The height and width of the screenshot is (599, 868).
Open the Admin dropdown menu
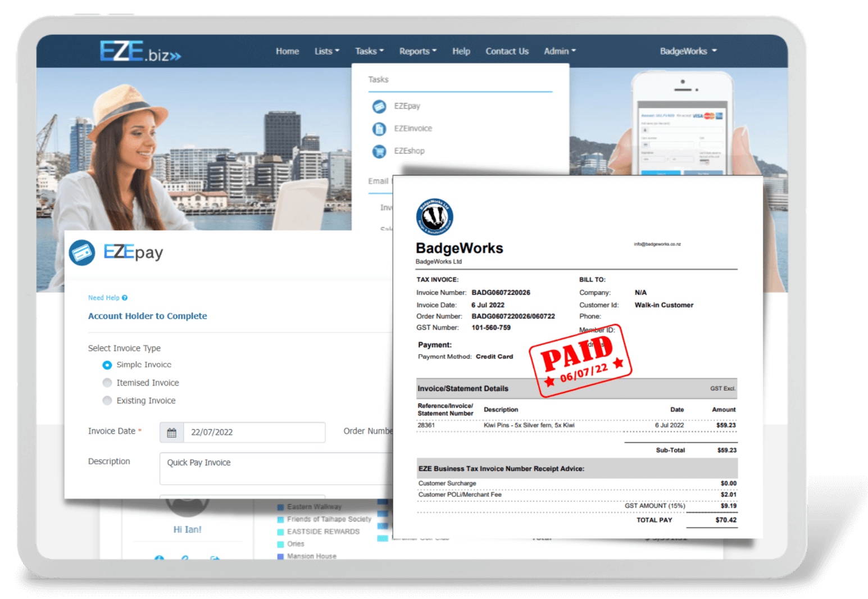pyautogui.click(x=560, y=51)
